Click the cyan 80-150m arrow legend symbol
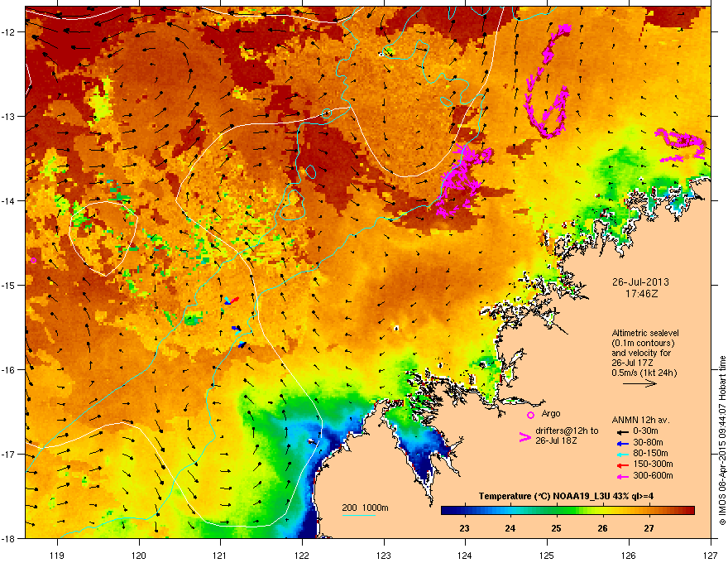 click(x=623, y=454)
